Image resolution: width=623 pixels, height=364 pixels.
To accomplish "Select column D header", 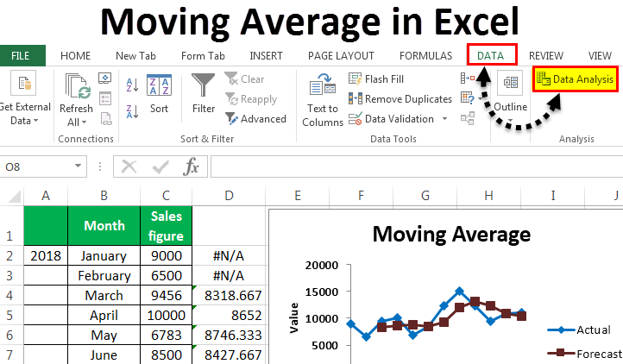I will (x=229, y=196).
